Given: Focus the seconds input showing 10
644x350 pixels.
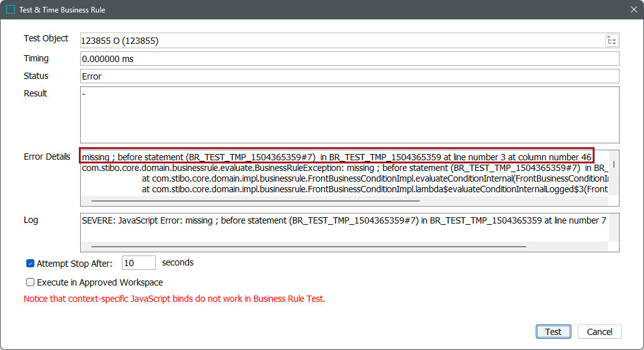Looking at the screenshot, I should click(x=139, y=263).
